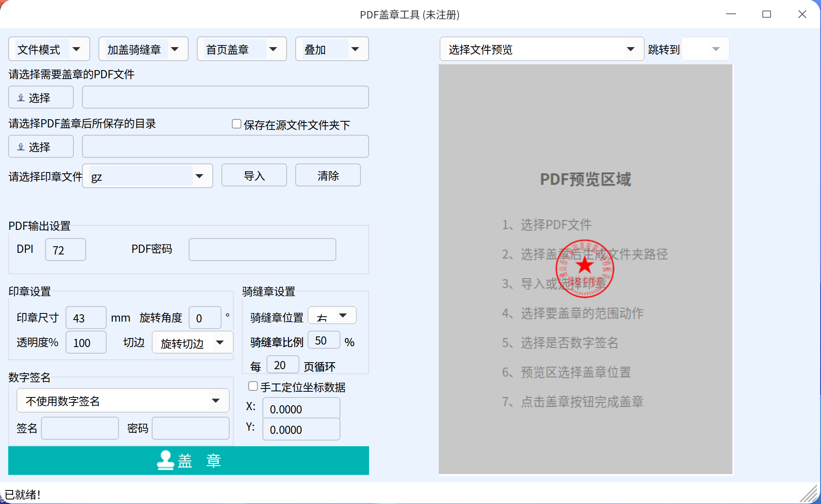This screenshot has width=821, height=504.
Task: Click the 旋转角度 field showing 0
Action: click(205, 318)
